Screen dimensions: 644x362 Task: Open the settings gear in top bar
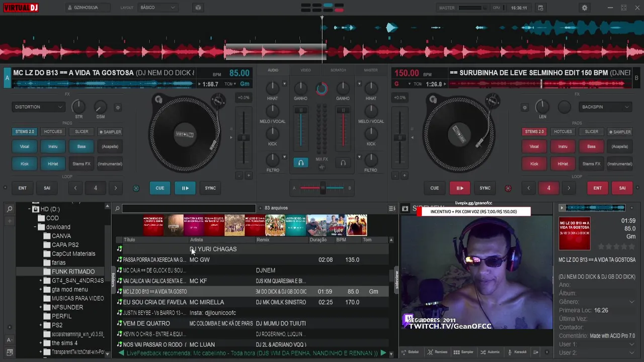[x=584, y=8]
